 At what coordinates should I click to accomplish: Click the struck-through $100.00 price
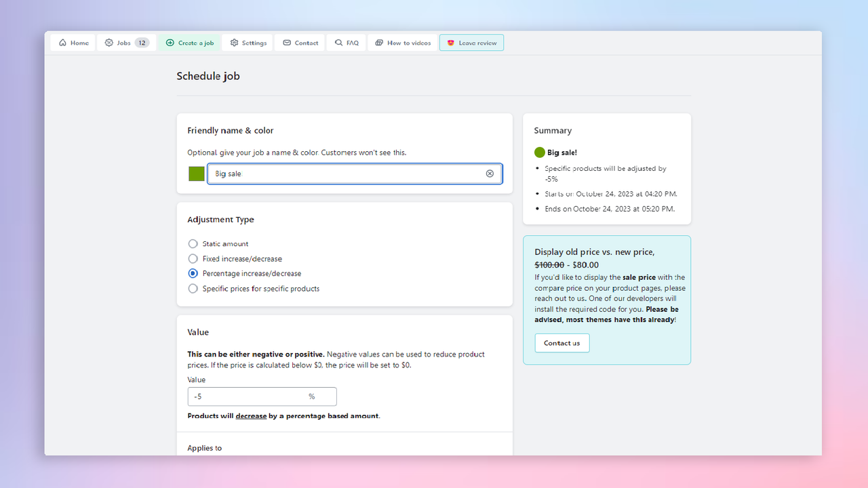tap(549, 265)
